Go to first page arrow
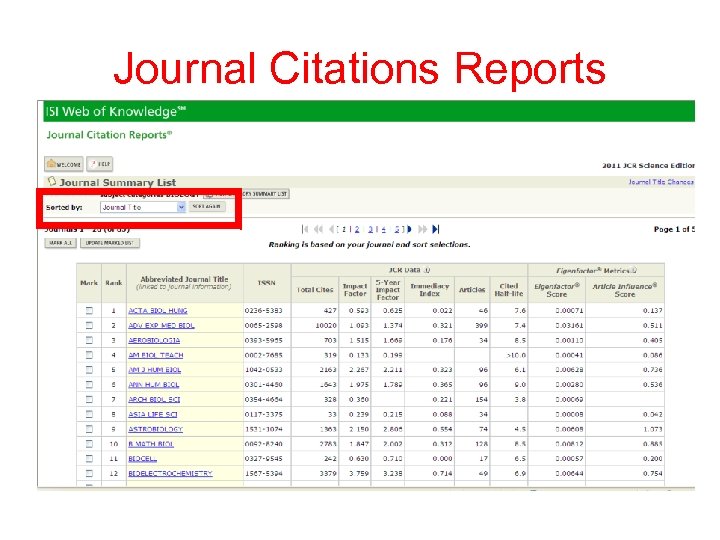 pos(305,229)
